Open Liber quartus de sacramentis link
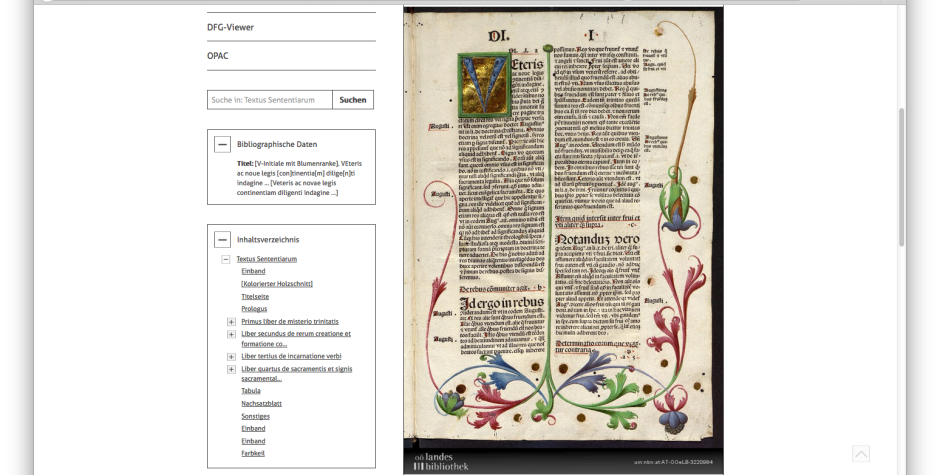Viewport: 940px width, 475px height. (297, 374)
